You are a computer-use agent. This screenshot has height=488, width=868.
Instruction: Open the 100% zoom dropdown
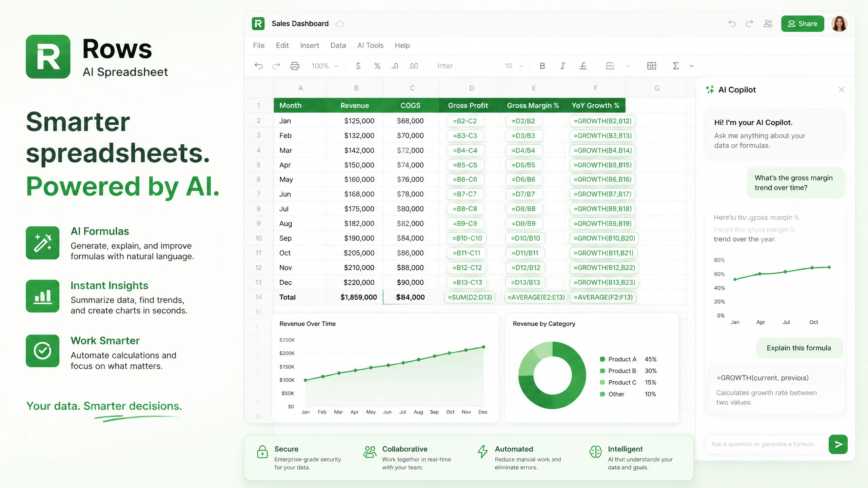[325, 66]
